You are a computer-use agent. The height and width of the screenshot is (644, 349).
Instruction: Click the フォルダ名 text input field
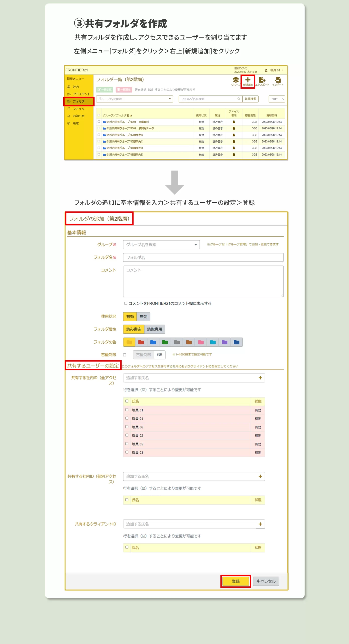pyautogui.click(x=203, y=257)
